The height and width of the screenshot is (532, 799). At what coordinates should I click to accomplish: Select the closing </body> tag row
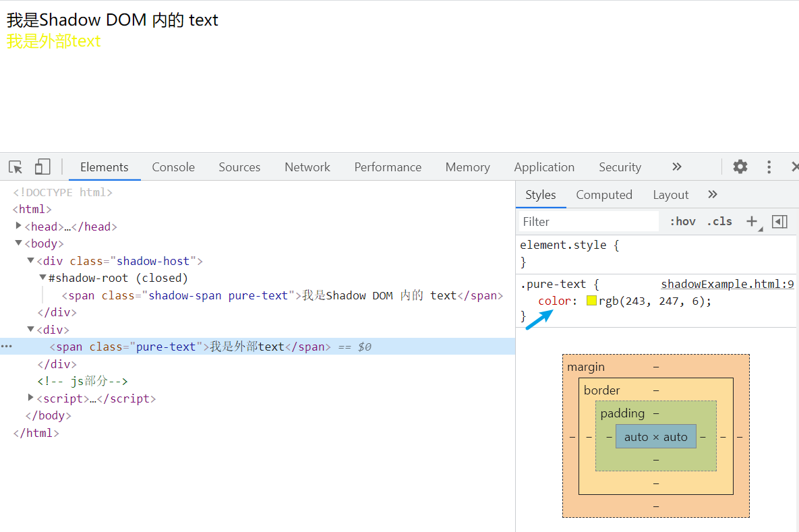(49, 415)
